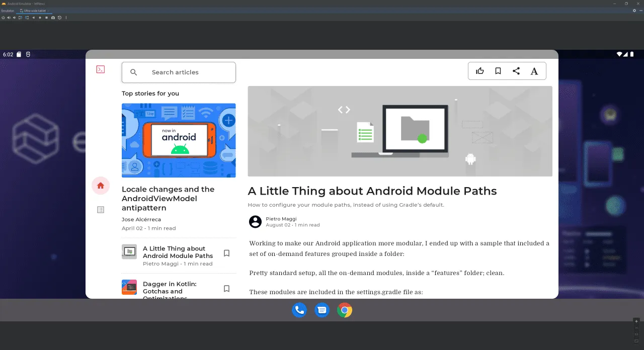644x350 pixels.
Task: Select the 'Ultra wide tablet' tab
Action: [33, 10]
